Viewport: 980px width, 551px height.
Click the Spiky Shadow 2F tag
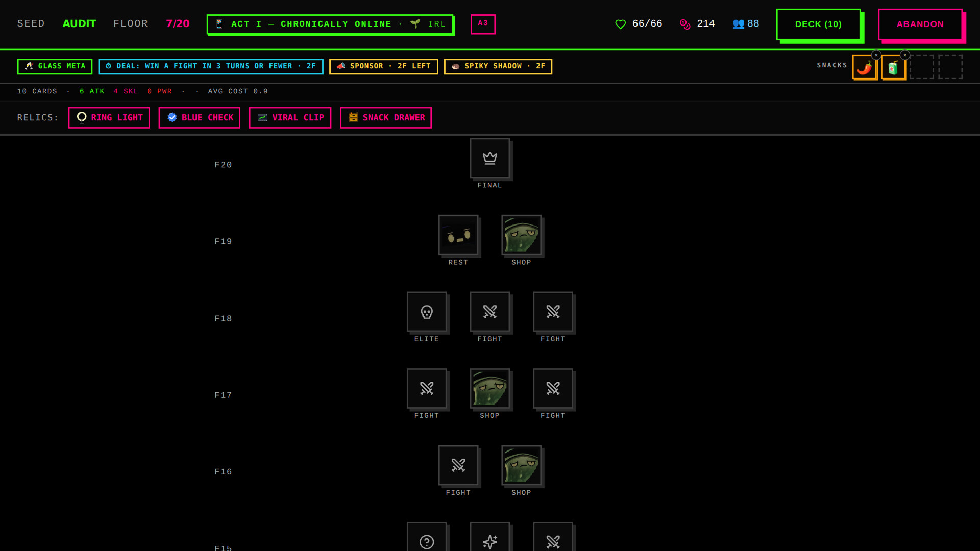(x=498, y=66)
